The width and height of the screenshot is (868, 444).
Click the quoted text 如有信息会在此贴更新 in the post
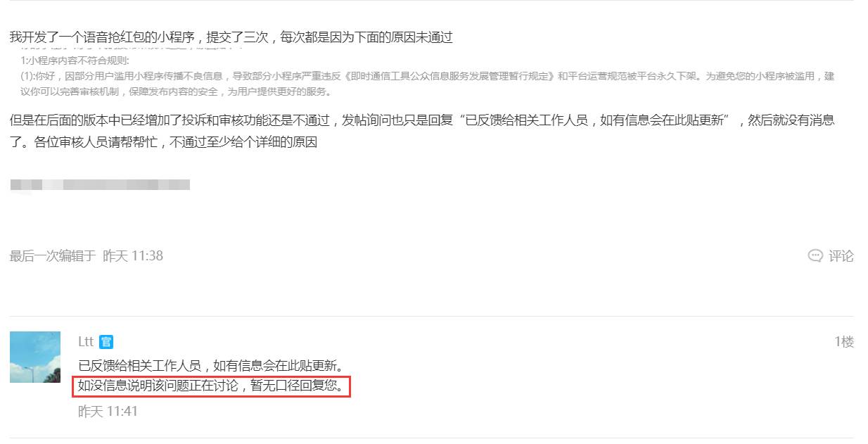pyautogui.click(x=663, y=120)
